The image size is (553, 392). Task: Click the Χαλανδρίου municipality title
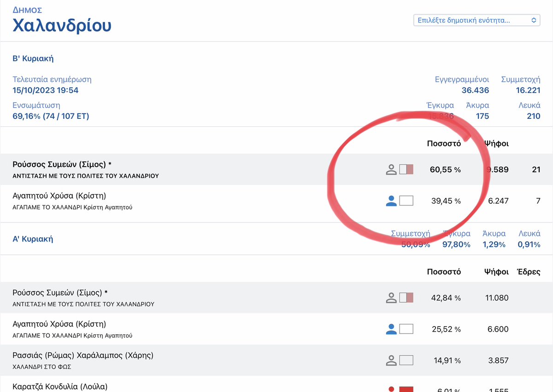click(x=62, y=25)
